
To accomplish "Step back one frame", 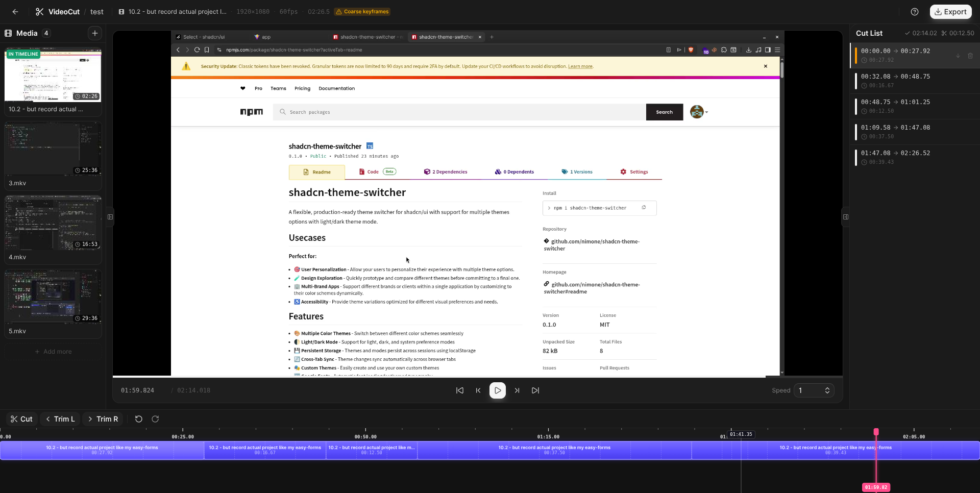I will (478, 390).
